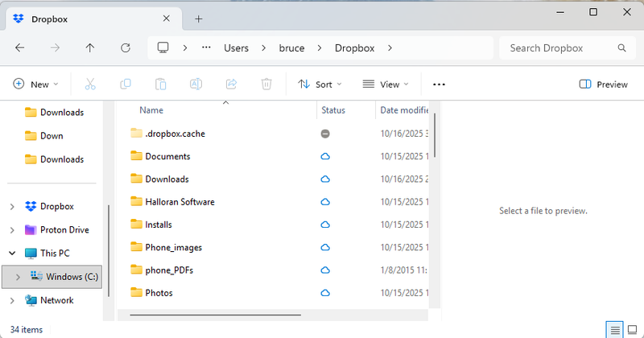Click the Cut scissors icon
Image resolution: width=644 pixels, height=338 pixels.
point(90,84)
